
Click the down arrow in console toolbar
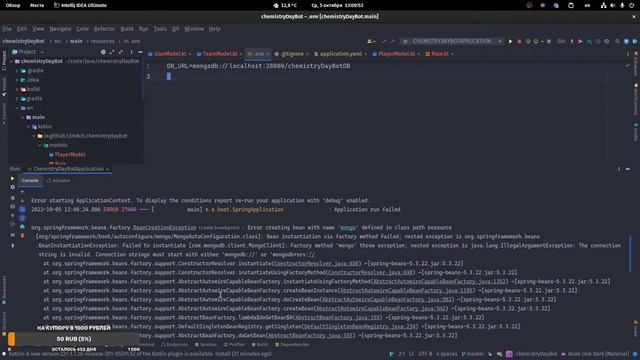tap(22, 200)
